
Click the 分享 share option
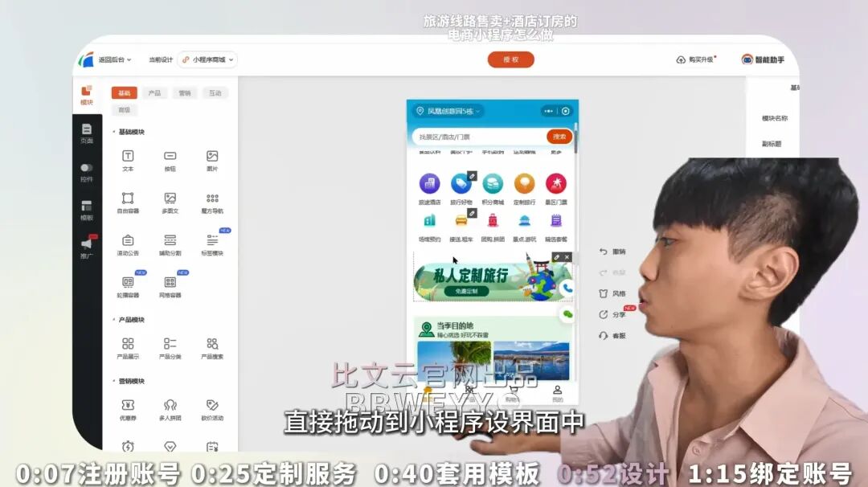point(612,315)
